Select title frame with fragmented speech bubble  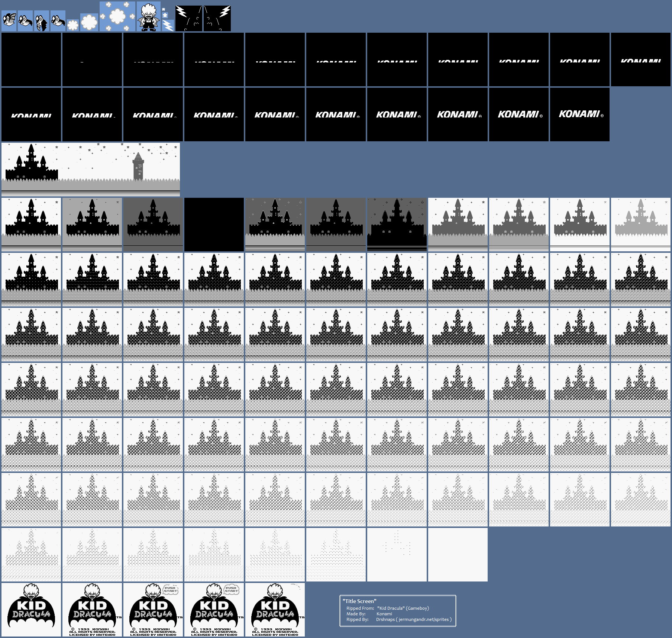click(x=275, y=610)
